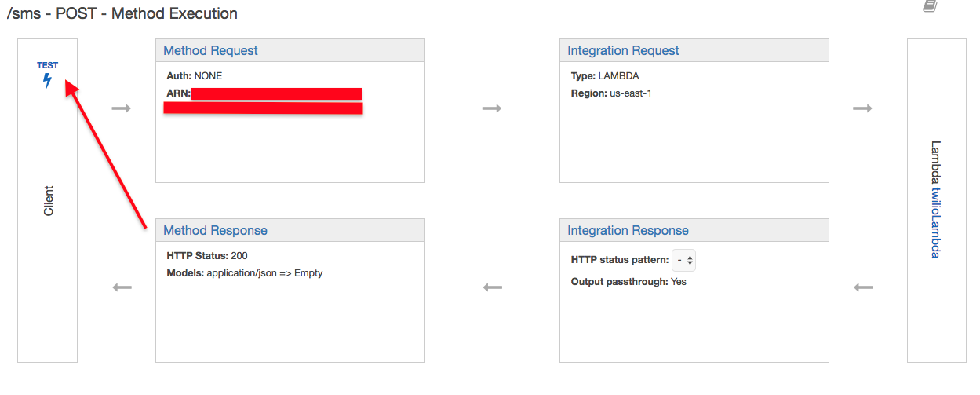Select the Client panel box
Image resolution: width=980 pixels, height=395 pixels.
(x=47, y=200)
